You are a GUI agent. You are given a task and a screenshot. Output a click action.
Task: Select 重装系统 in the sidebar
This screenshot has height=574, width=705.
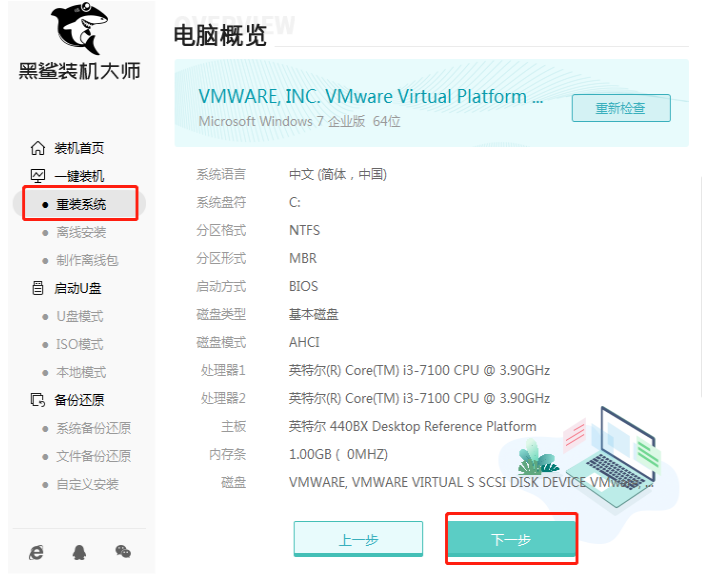click(81, 204)
